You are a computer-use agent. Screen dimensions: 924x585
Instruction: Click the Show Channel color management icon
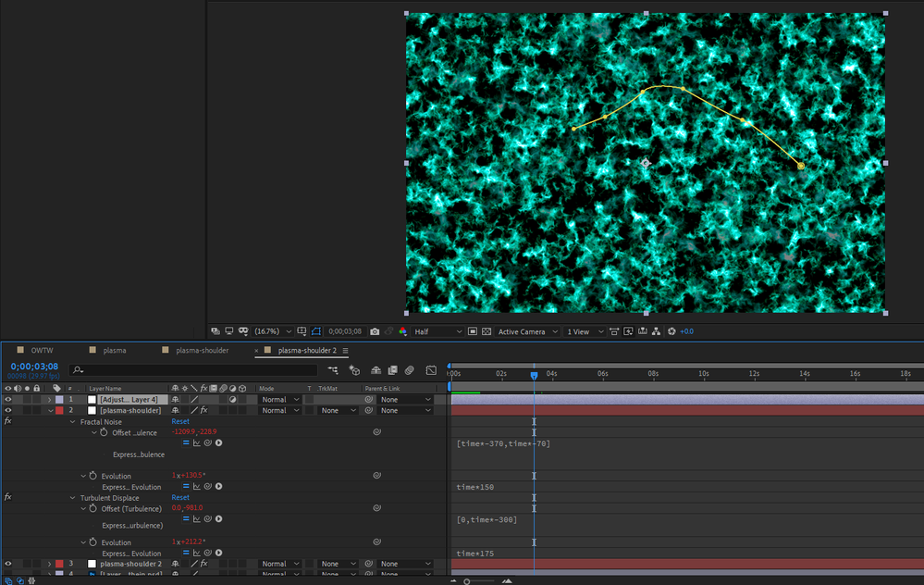click(402, 331)
